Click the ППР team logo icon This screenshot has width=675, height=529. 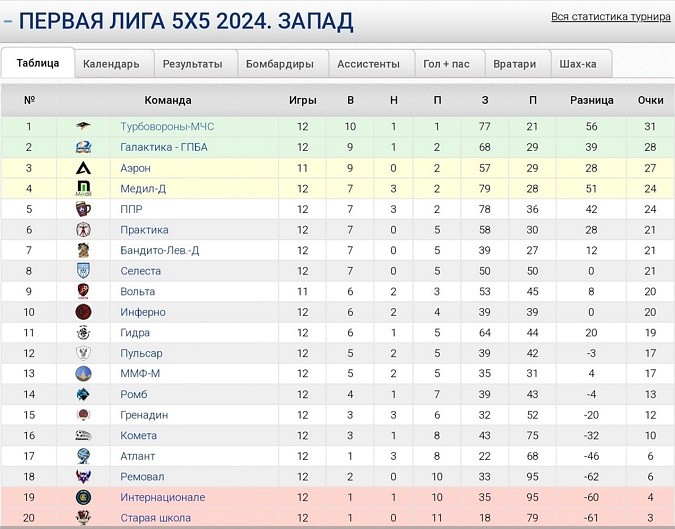click(84, 209)
